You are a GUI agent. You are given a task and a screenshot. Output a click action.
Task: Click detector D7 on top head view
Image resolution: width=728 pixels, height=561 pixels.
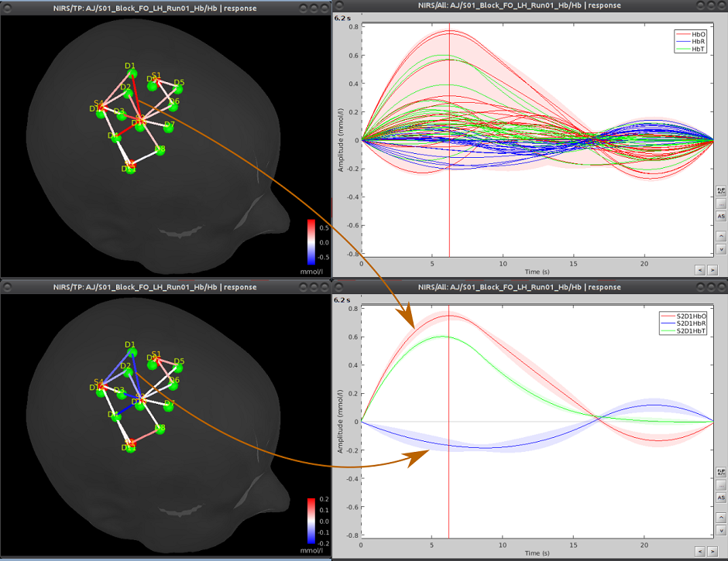coord(169,128)
